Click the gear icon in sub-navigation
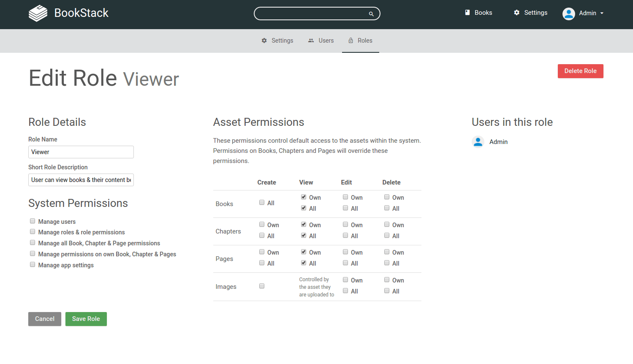 tap(264, 41)
